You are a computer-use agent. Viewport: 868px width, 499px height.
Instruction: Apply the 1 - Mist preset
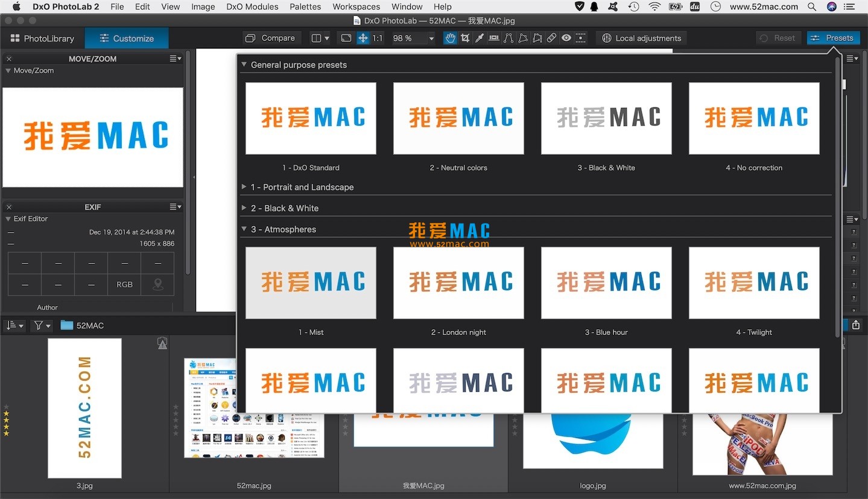(311, 283)
